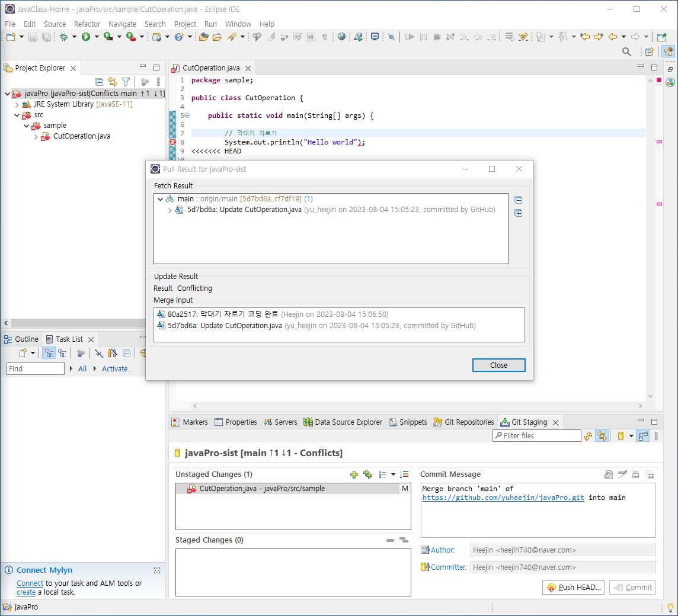Collapse main : origin/main fetch node

(x=161, y=199)
